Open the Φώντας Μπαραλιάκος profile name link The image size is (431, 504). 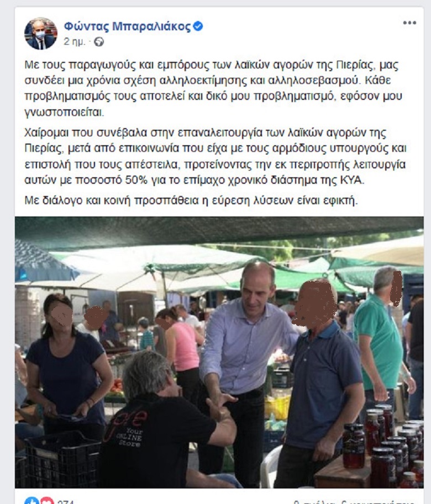[x=127, y=26]
